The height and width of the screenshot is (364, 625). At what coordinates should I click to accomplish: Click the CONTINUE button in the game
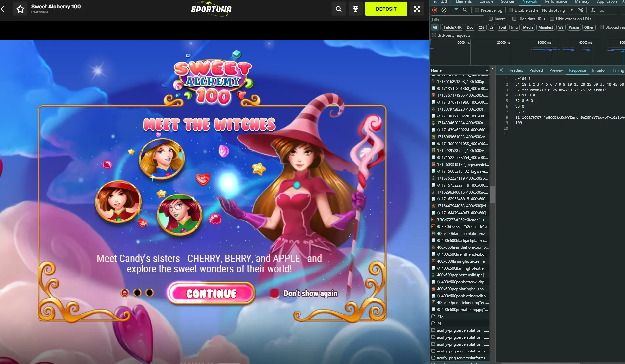(x=211, y=293)
